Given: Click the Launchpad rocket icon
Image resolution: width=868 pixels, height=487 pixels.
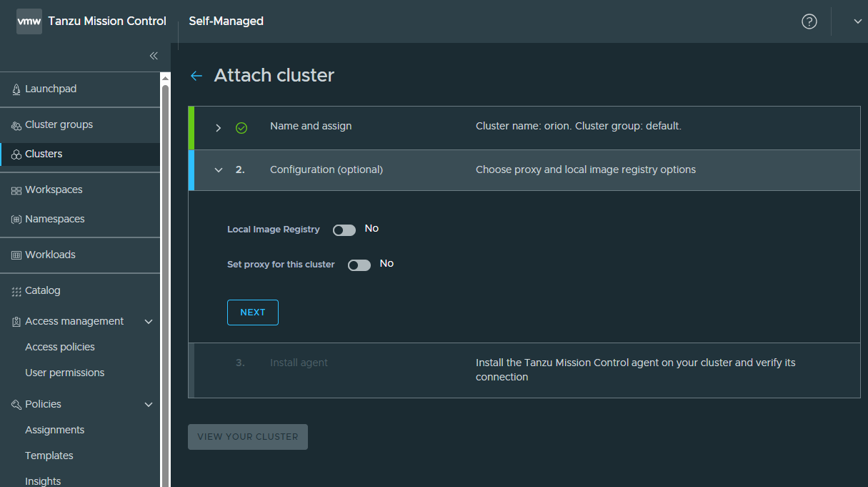Looking at the screenshot, I should (16, 89).
